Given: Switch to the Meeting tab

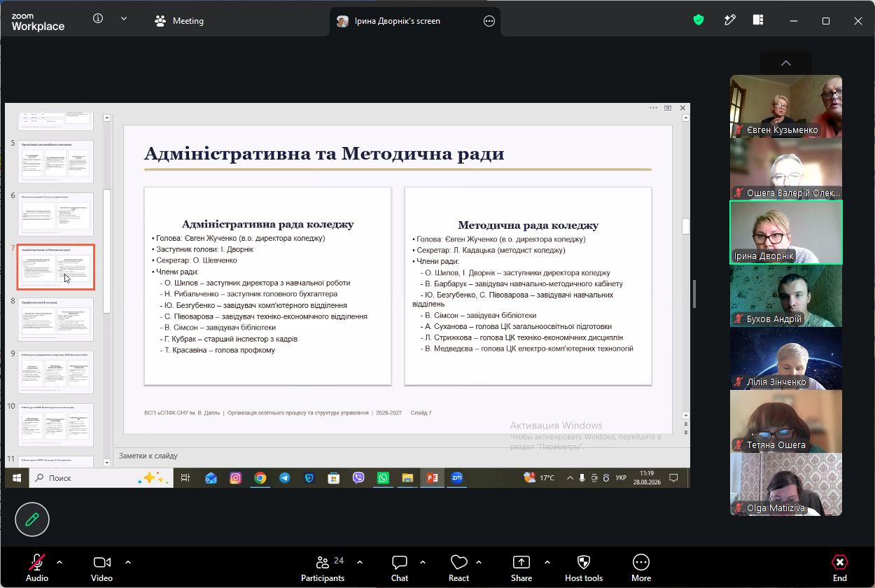Looking at the screenshot, I should [x=179, y=21].
